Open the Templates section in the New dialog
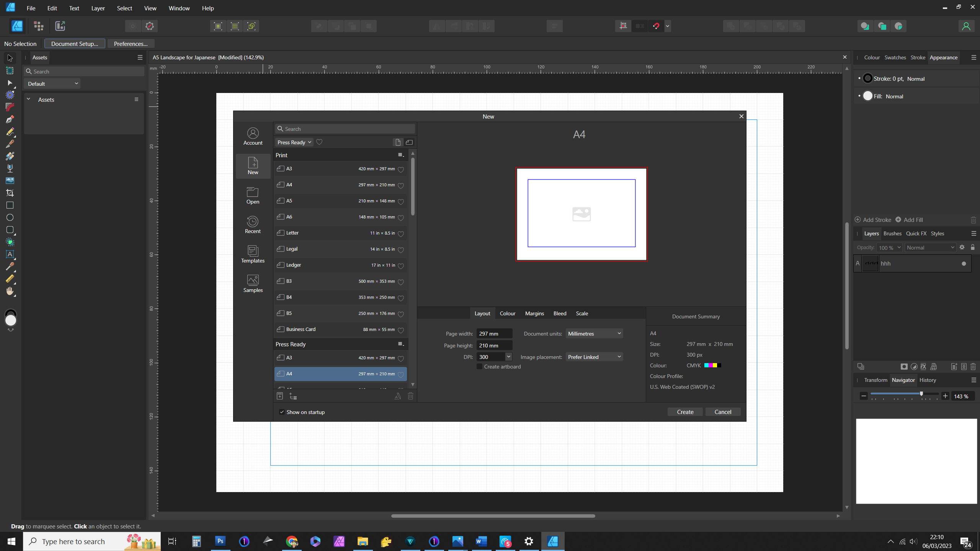The image size is (980, 551). 253,254
